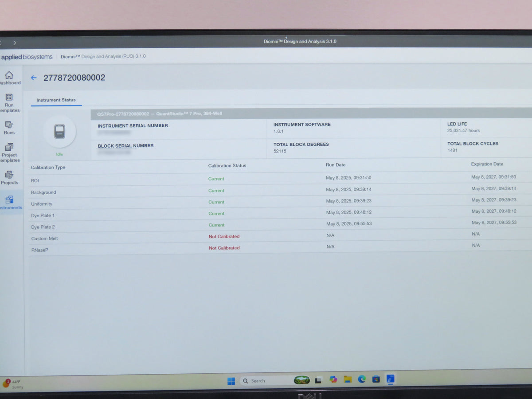Click the Idle status label
This screenshot has height=399, width=532.
59,154
